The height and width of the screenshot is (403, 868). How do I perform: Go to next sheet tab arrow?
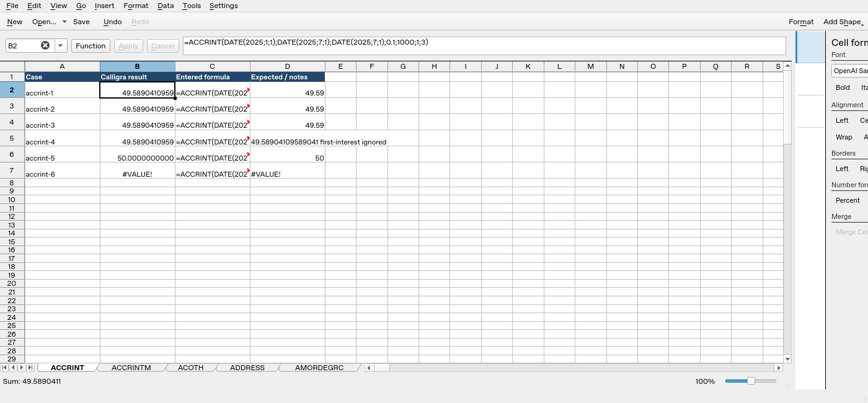[x=22, y=368]
